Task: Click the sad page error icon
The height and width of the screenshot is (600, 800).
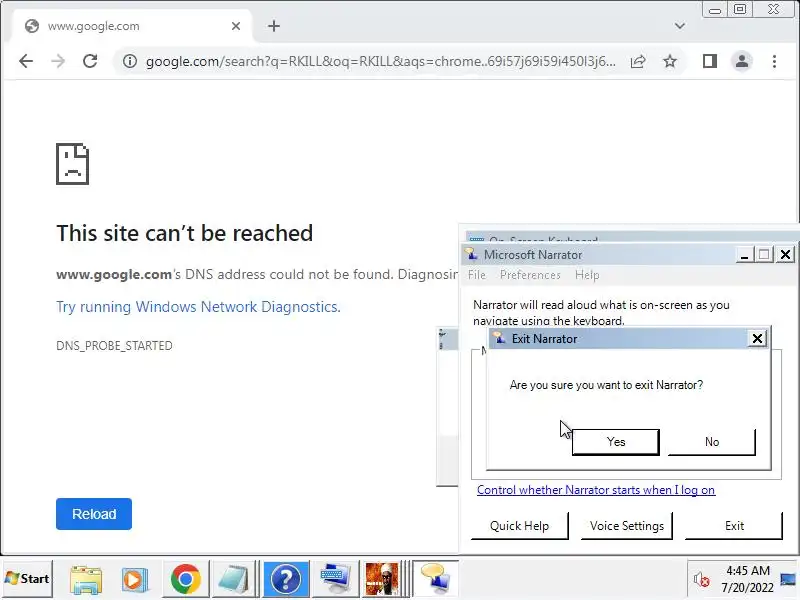Action: coord(72,164)
